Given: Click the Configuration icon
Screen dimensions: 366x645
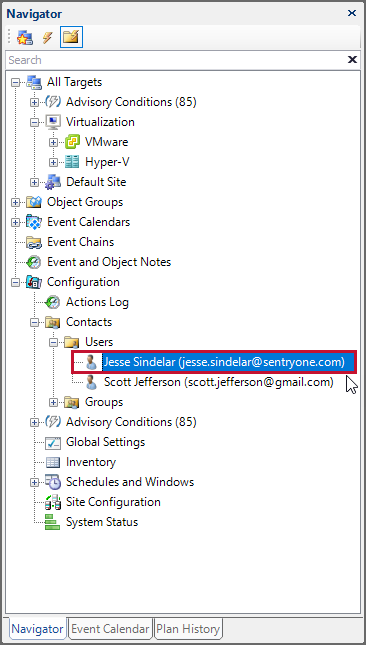Looking at the screenshot, I should [x=33, y=283].
